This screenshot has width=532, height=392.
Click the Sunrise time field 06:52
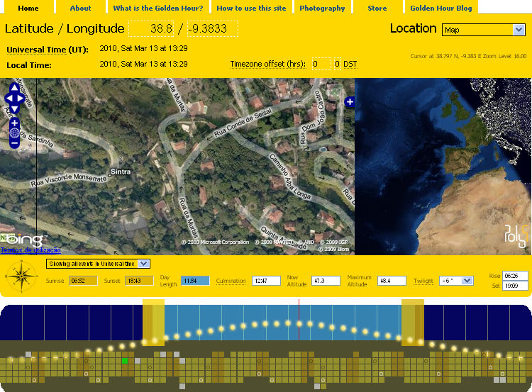[x=83, y=281]
